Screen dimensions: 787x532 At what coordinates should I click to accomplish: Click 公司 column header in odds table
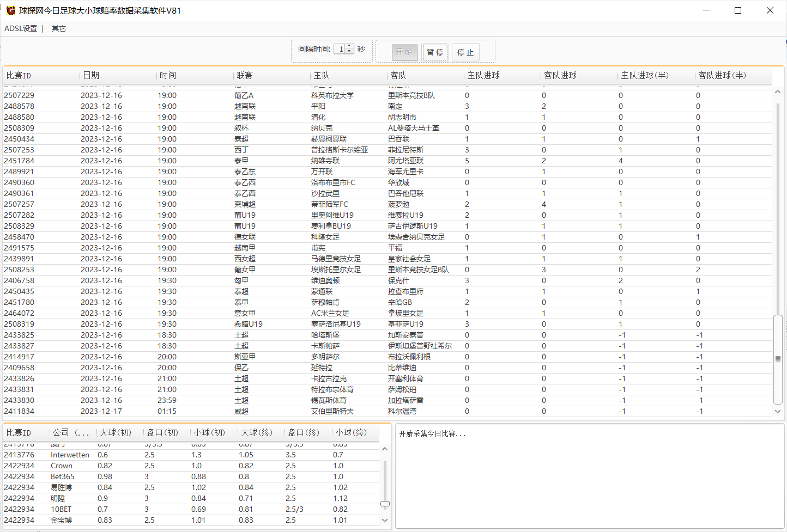tap(73, 433)
